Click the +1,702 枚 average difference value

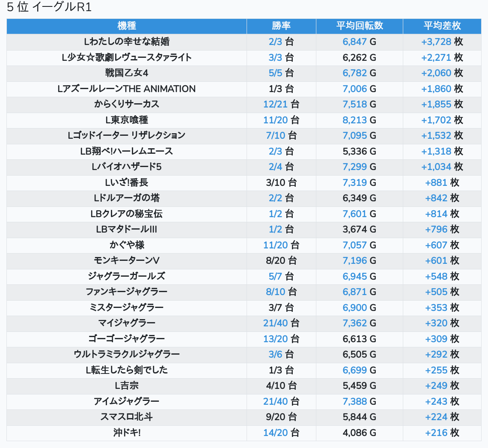point(442,120)
